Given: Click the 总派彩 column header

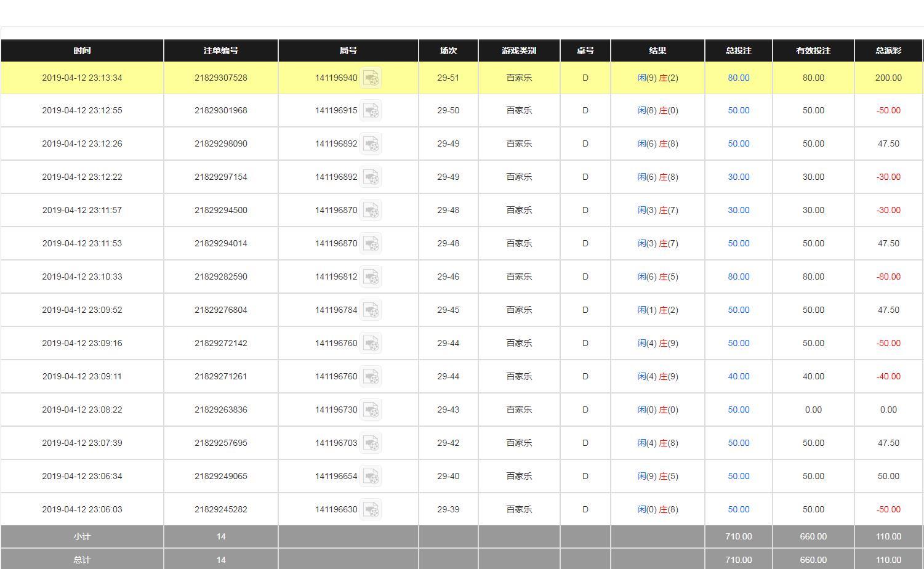Looking at the screenshot, I should (x=888, y=50).
